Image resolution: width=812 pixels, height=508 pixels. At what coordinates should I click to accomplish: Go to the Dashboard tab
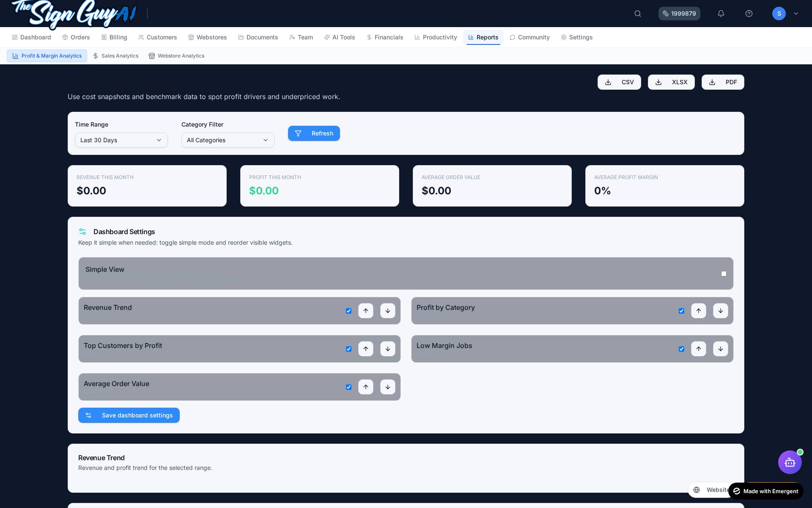tap(31, 37)
